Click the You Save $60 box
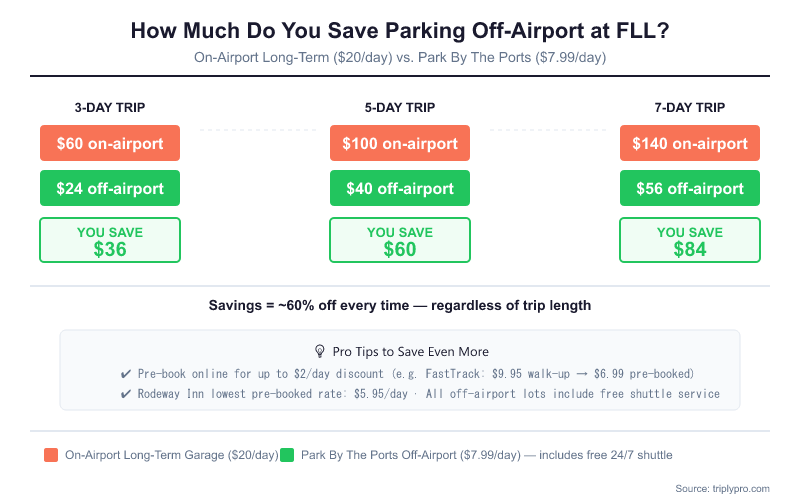This screenshot has height=500, width=800. point(400,240)
